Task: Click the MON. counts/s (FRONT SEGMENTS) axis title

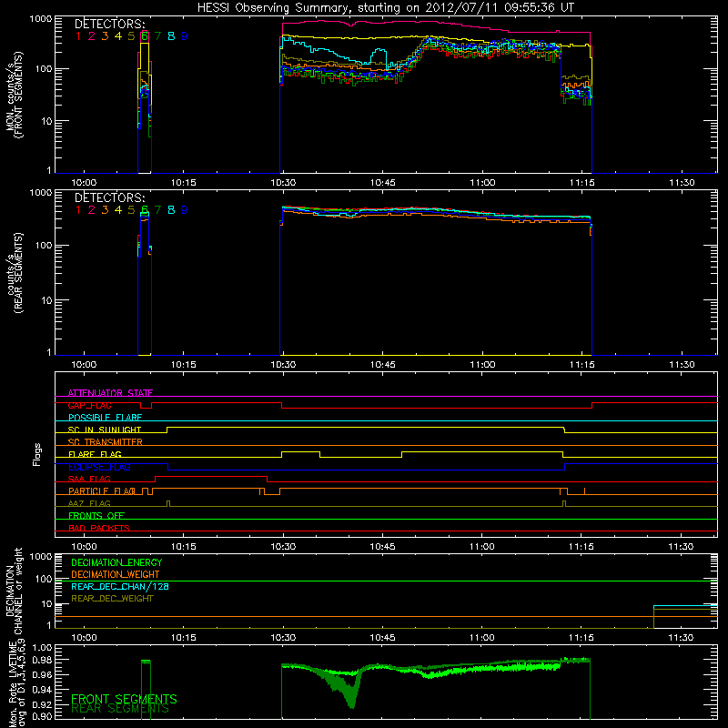Action: (14, 95)
